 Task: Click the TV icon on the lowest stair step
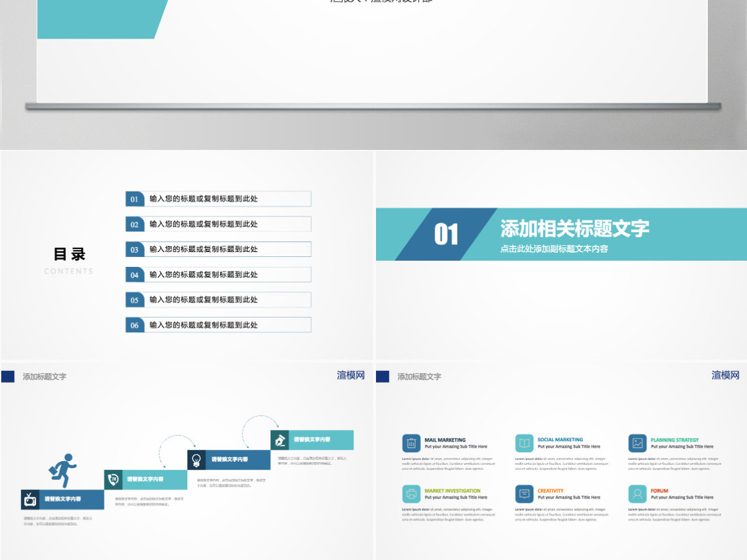30,500
